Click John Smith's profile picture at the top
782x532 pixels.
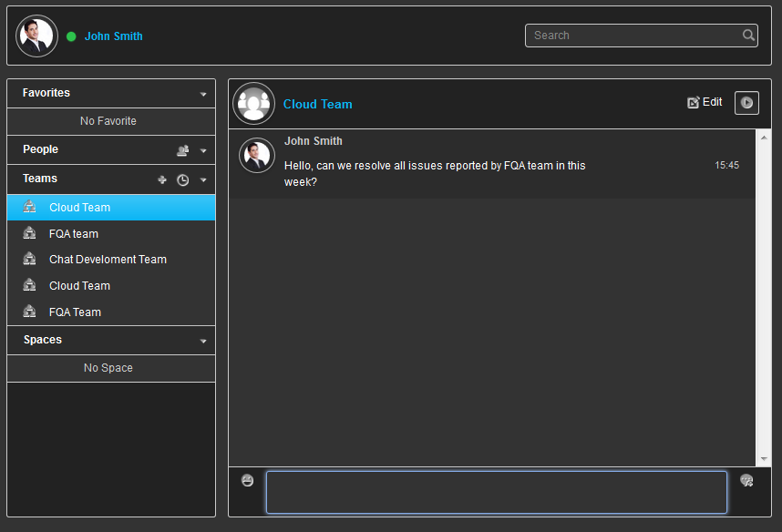click(36, 36)
